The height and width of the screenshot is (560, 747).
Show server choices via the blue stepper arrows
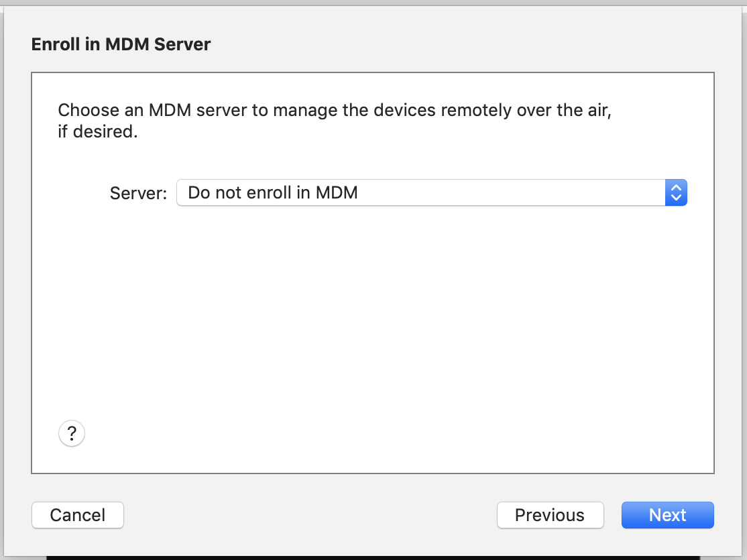676,193
